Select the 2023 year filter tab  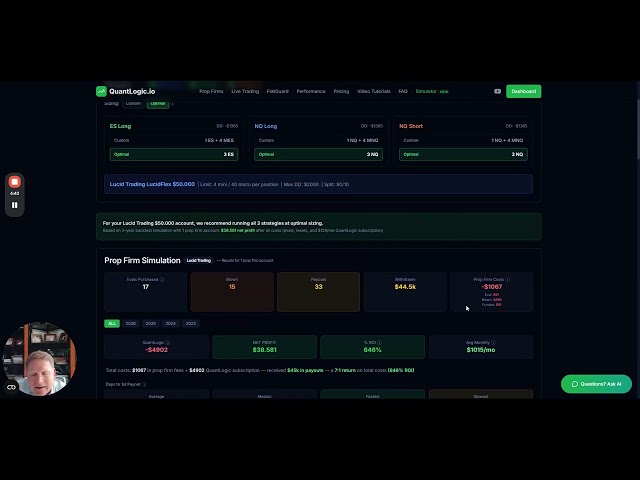point(191,324)
